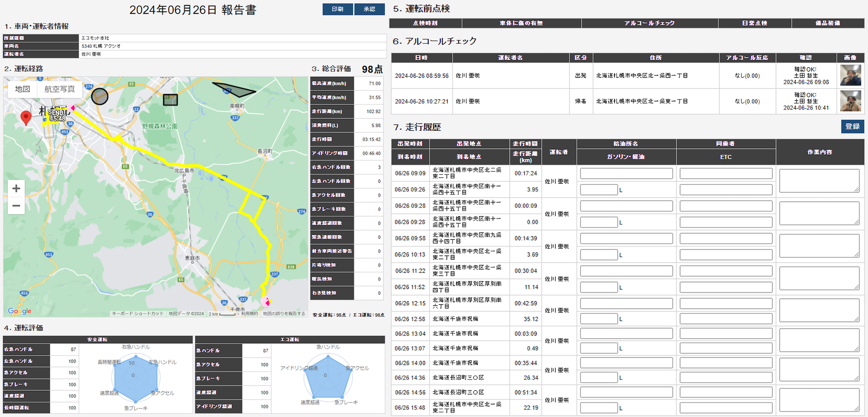Screen dimensions: 868x417
Task: Click the square geofence marker on map
Action: click(170, 100)
